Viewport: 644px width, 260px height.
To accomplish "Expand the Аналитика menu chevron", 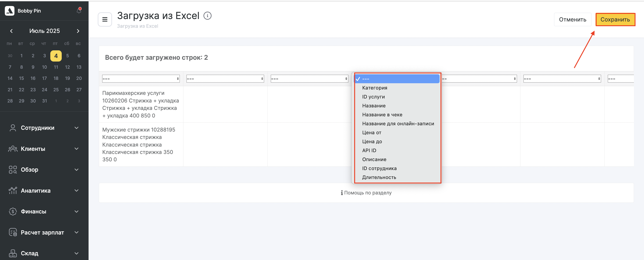I will [76, 191].
